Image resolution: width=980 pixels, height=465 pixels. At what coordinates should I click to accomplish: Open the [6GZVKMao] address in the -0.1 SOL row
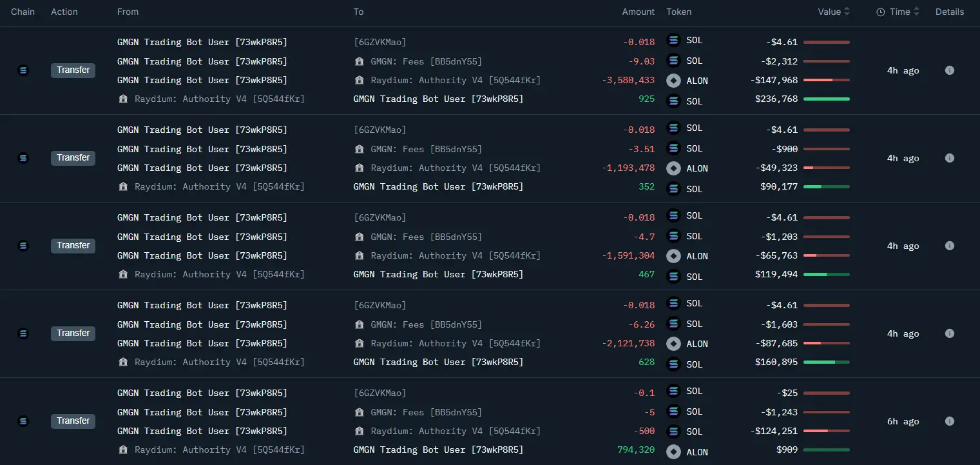click(x=380, y=393)
